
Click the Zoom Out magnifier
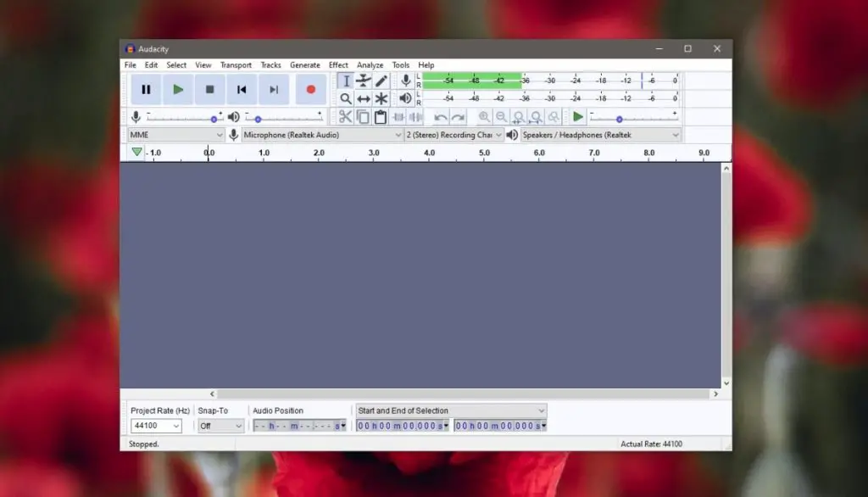502,117
